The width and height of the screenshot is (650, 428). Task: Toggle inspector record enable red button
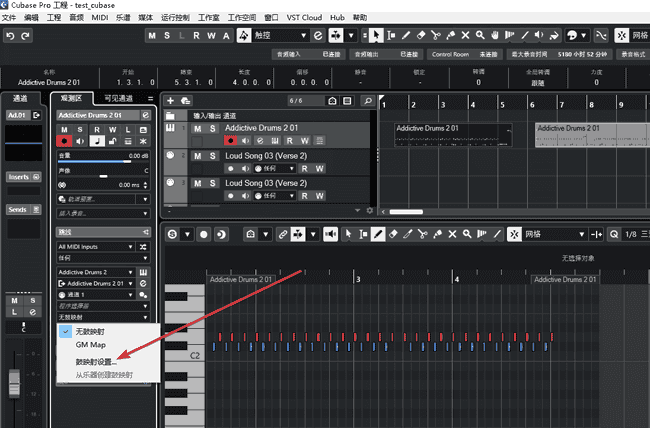[64, 141]
